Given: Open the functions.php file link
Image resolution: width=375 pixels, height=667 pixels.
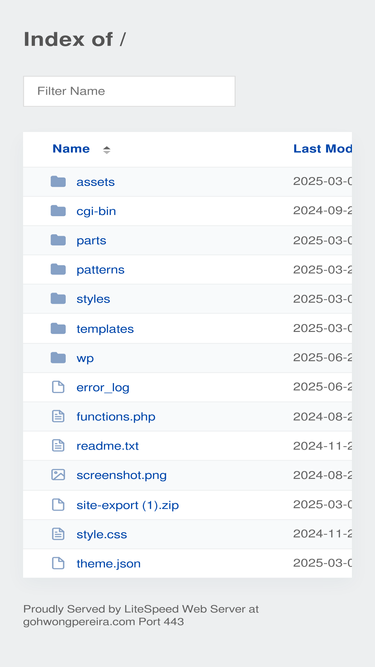Looking at the screenshot, I should [116, 416].
